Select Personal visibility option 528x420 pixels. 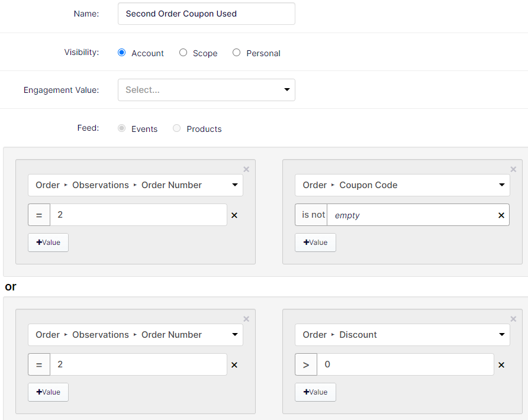[236, 53]
